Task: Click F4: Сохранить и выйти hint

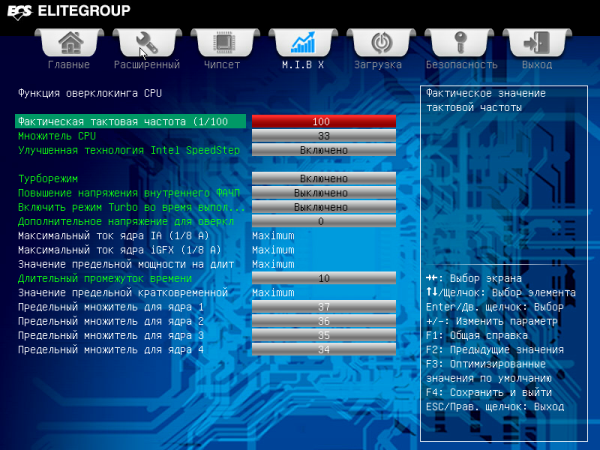Action: (x=489, y=393)
